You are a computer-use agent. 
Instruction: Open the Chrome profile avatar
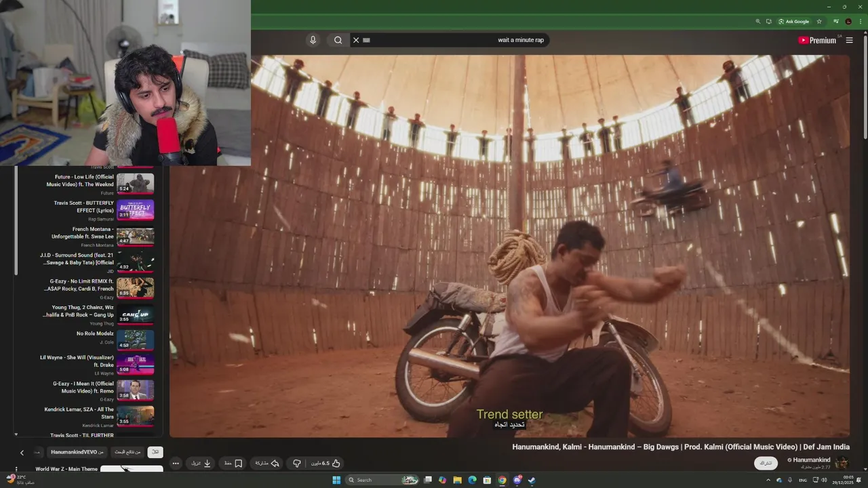pyautogui.click(x=848, y=22)
